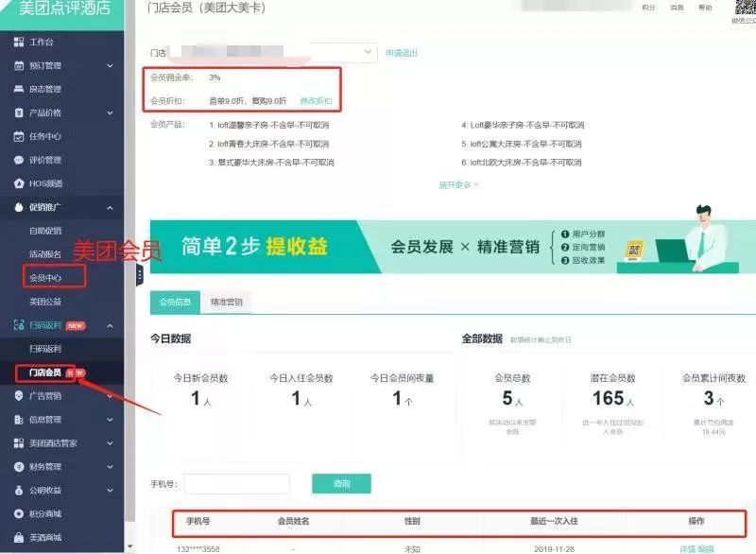Expand the 信息管理 chevron
This screenshot has height=554, width=756.
click(x=110, y=420)
